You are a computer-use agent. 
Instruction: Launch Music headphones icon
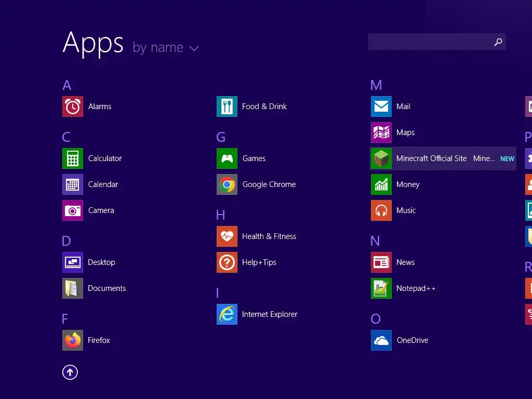click(x=381, y=210)
